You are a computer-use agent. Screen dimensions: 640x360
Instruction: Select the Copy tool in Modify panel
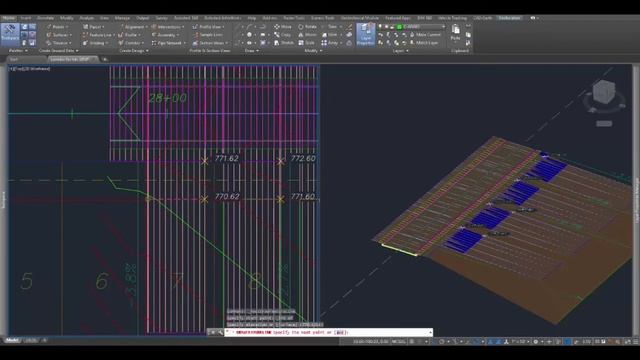click(x=282, y=35)
